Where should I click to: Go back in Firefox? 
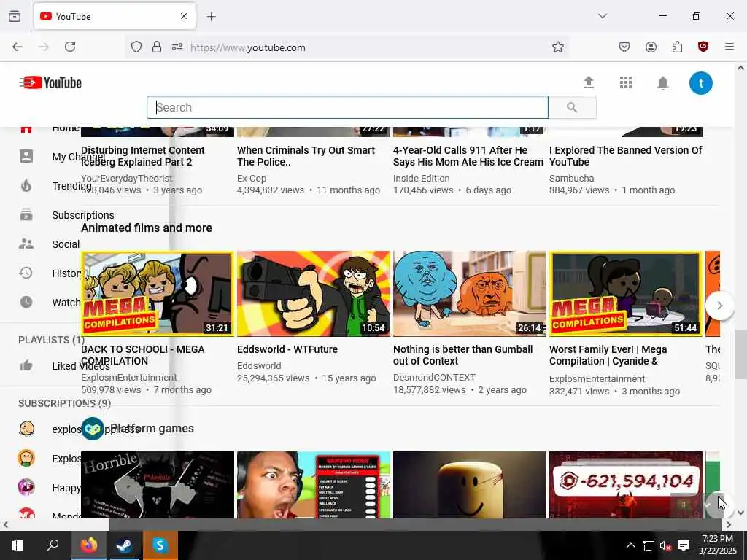pyautogui.click(x=18, y=47)
